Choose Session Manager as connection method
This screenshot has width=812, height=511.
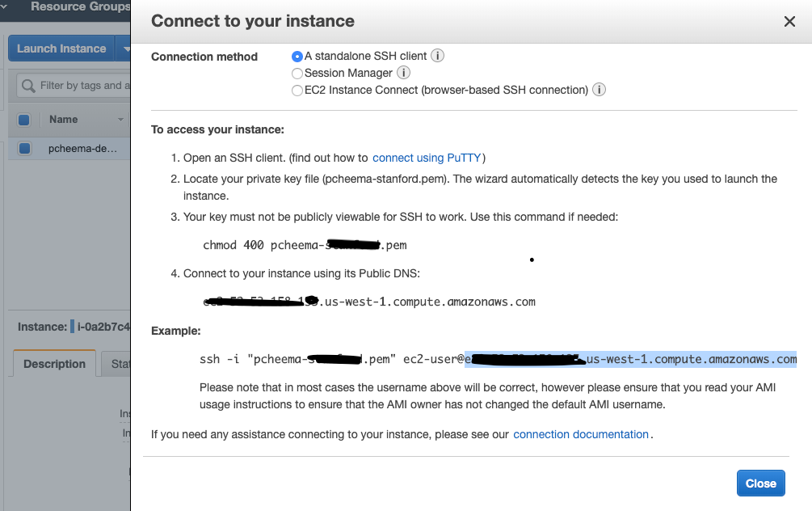(x=297, y=73)
